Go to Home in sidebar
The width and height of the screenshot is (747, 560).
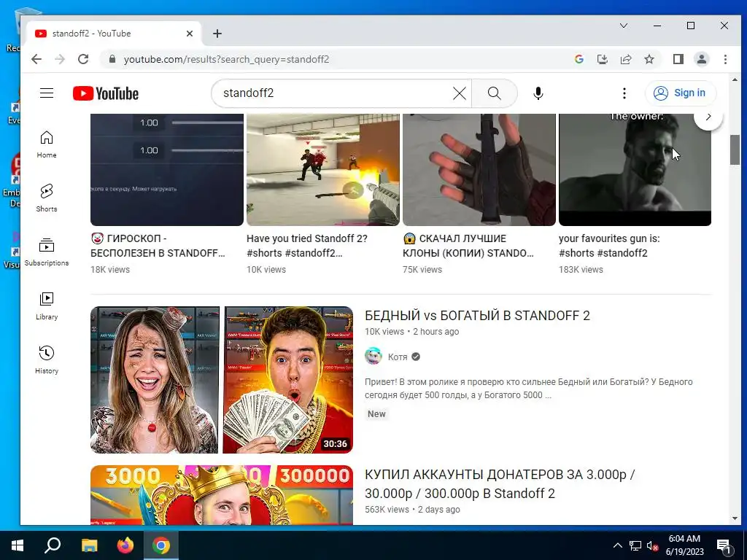pyautogui.click(x=46, y=144)
